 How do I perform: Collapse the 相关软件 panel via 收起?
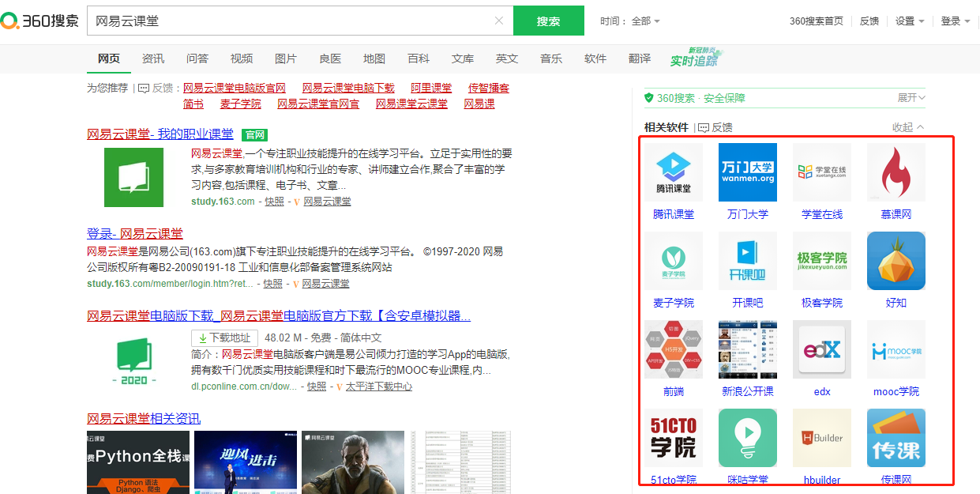click(908, 127)
